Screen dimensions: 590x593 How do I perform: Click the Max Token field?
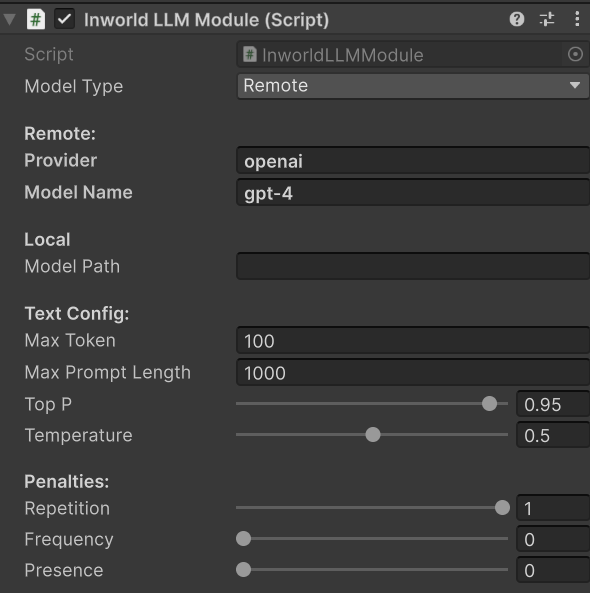pyautogui.click(x=413, y=341)
